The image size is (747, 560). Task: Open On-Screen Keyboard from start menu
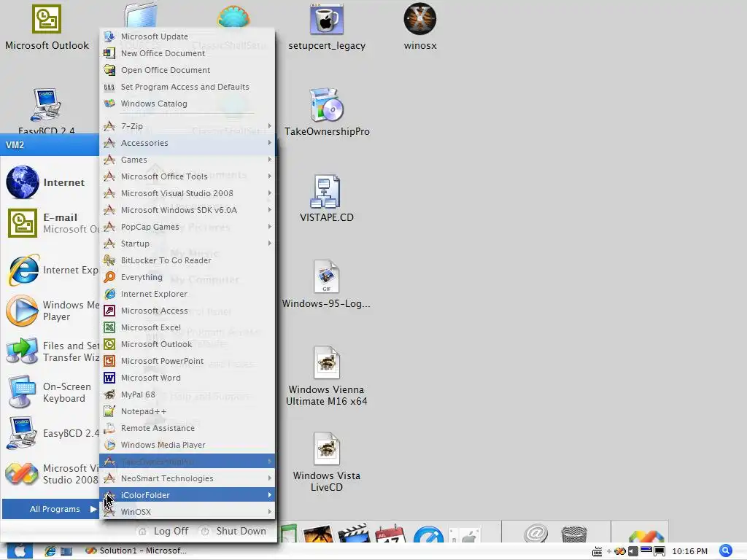pyautogui.click(x=50, y=392)
